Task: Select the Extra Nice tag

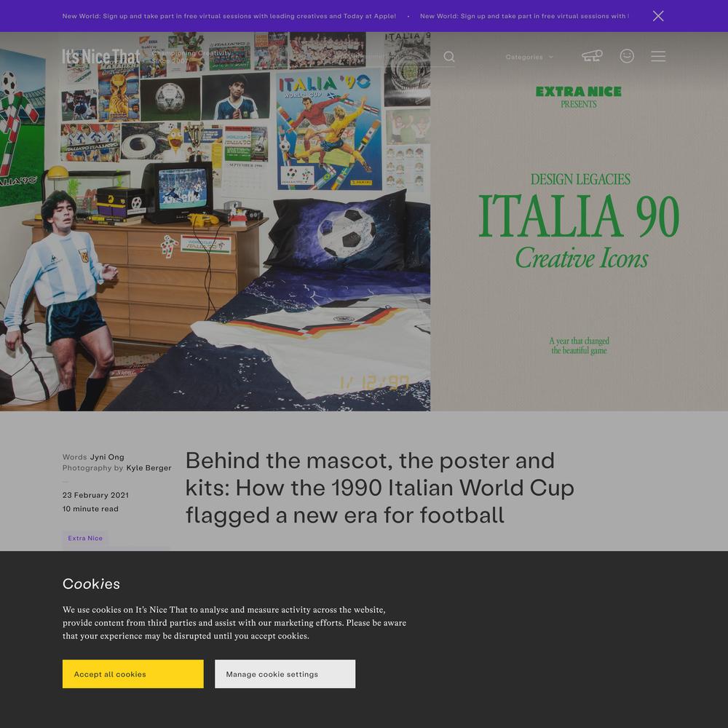Action: 85,538
